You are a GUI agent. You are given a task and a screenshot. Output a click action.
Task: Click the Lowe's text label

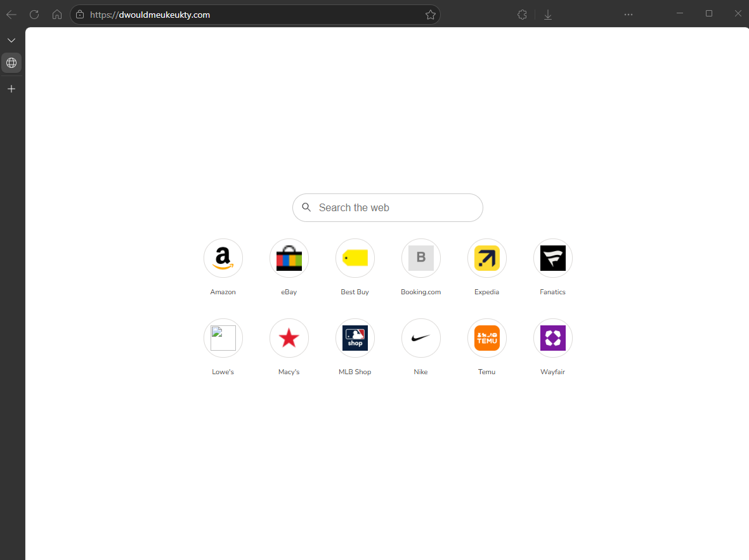pos(223,372)
